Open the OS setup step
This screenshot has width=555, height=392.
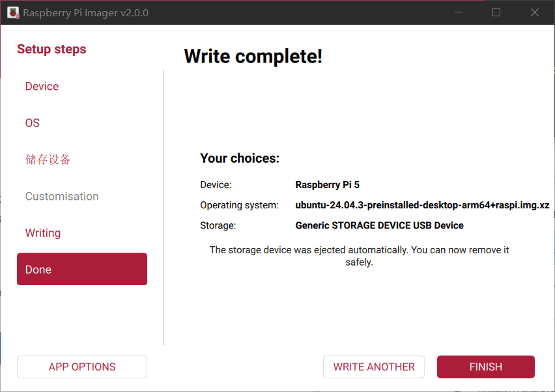tap(33, 123)
